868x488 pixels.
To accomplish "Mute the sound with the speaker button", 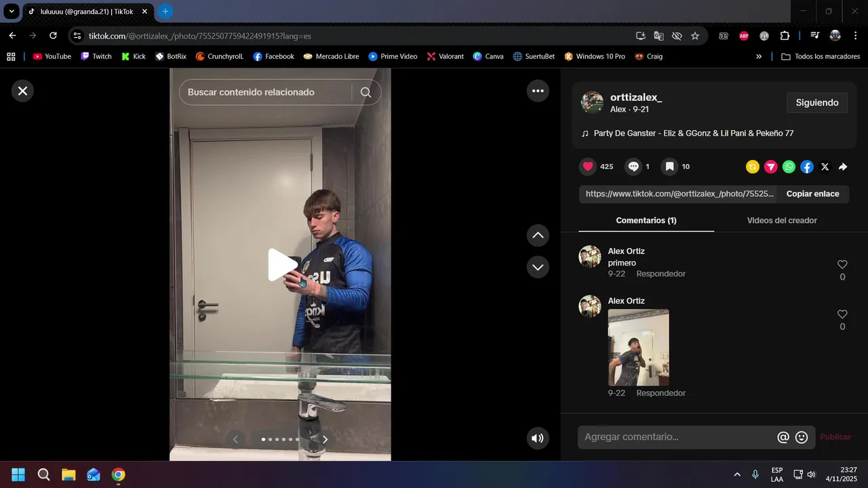I will point(538,438).
